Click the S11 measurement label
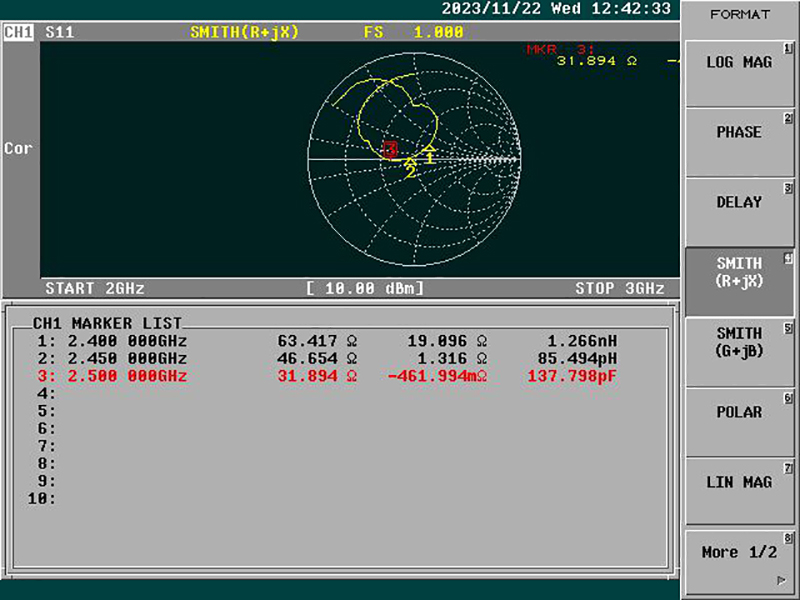 pos(60,32)
